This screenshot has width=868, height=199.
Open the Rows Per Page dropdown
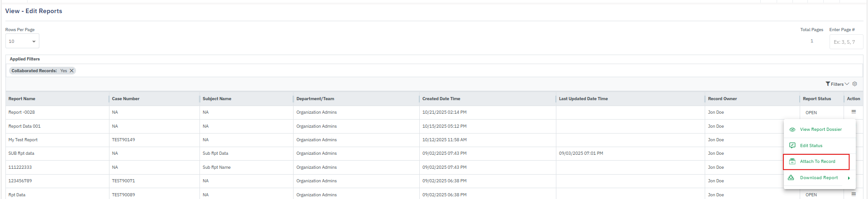pos(22,41)
